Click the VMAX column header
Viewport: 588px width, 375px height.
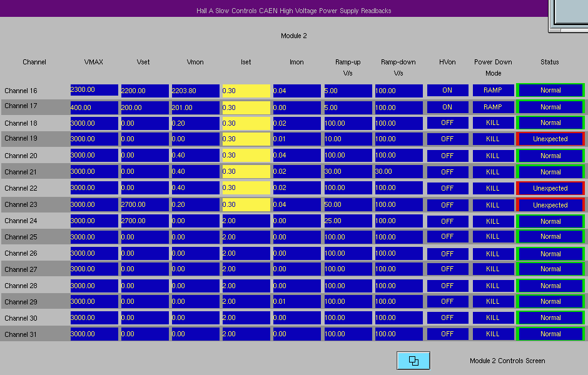pyautogui.click(x=93, y=62)
